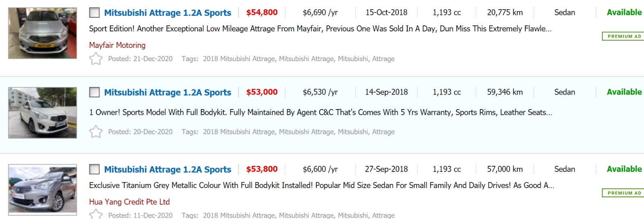Tick checkbox for $53,000 Attrage listing

click(94, 92)
